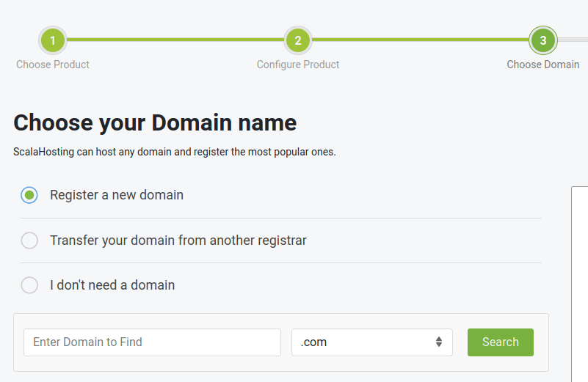Select the Choose Domain step label
The width and height of the screenshot is (588, 382).
[x=542, y=65]
